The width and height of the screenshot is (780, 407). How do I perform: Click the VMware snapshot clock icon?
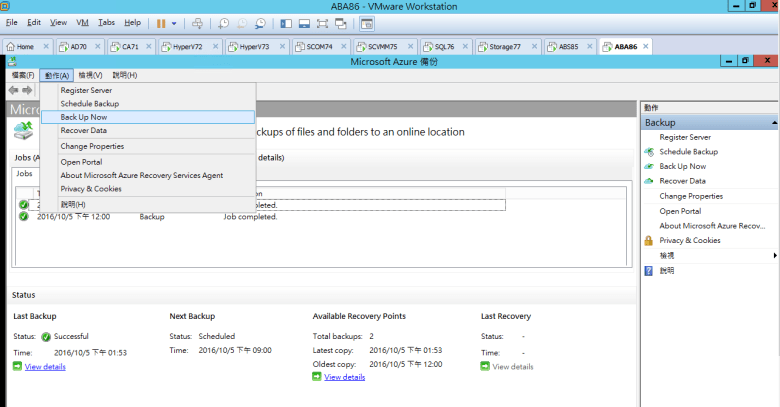(x=223, y=22)
